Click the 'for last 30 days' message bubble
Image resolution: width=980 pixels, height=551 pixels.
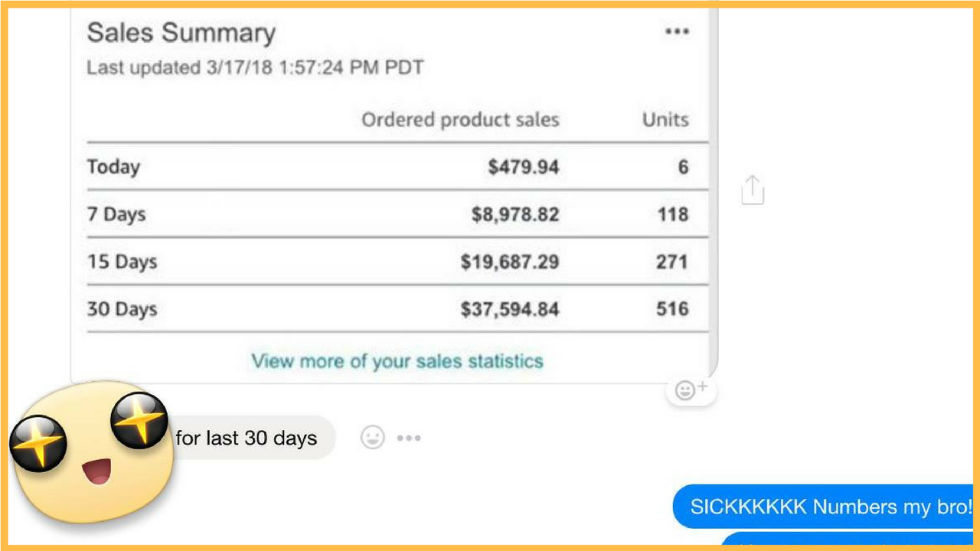pos(247,438)
